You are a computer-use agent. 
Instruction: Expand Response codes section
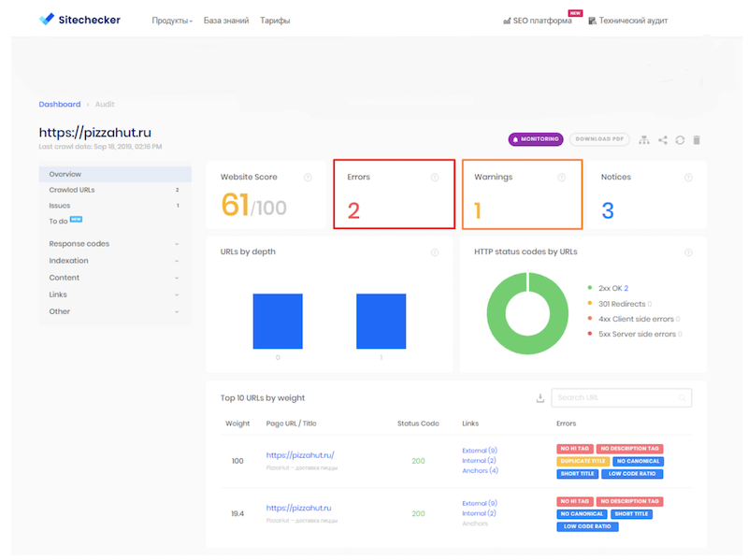pos(115,244)
